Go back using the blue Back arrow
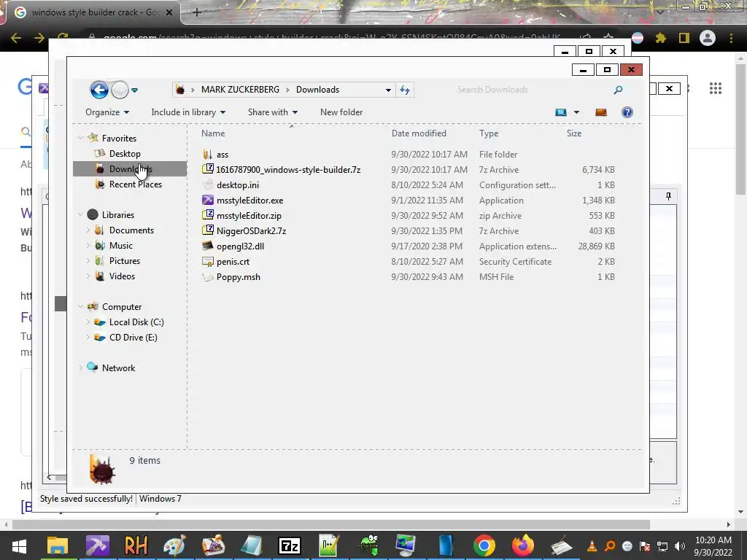This screenshot has height=560, width=747. pos(99,90)
